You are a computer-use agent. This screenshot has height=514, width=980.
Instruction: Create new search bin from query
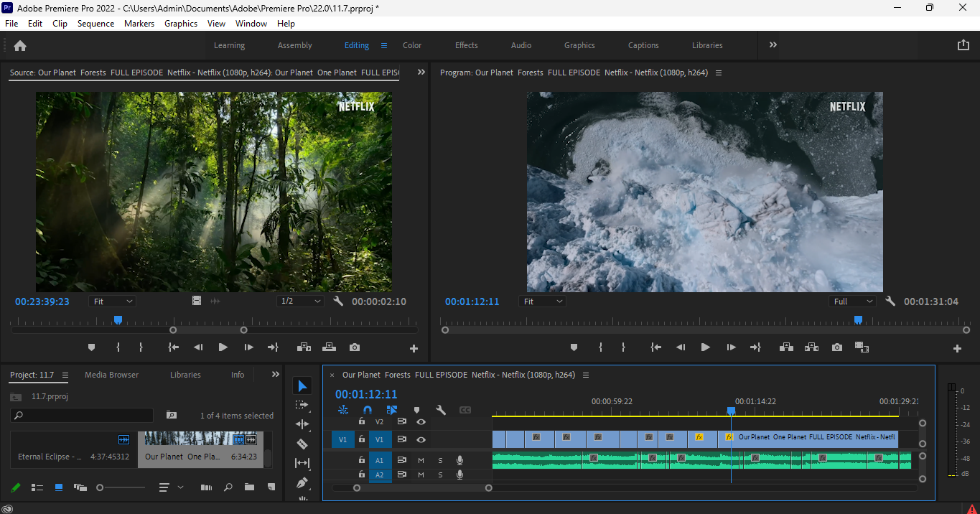coord(171,415)
